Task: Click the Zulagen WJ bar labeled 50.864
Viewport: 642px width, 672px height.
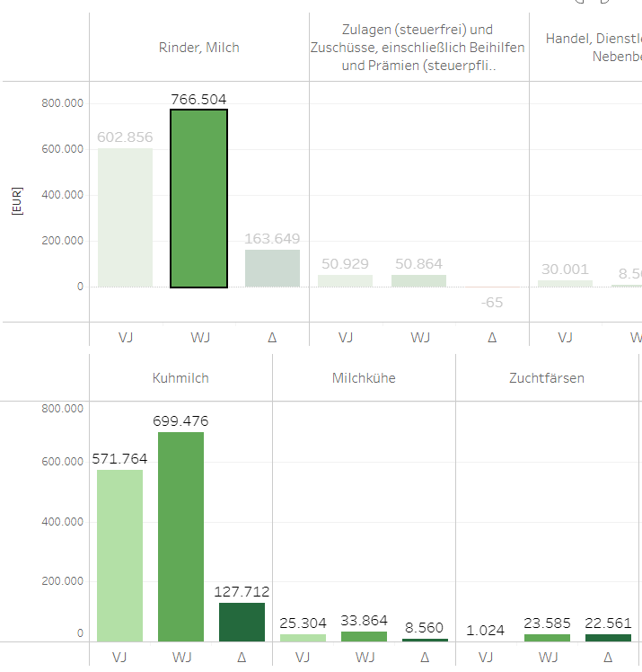Action: [x=418, y=280]
